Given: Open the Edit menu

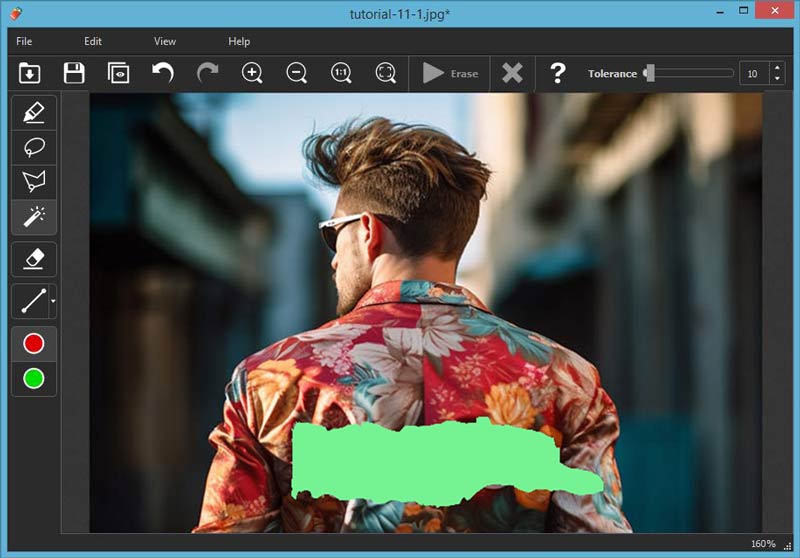Looking at the screenshot, I should 93,41.
